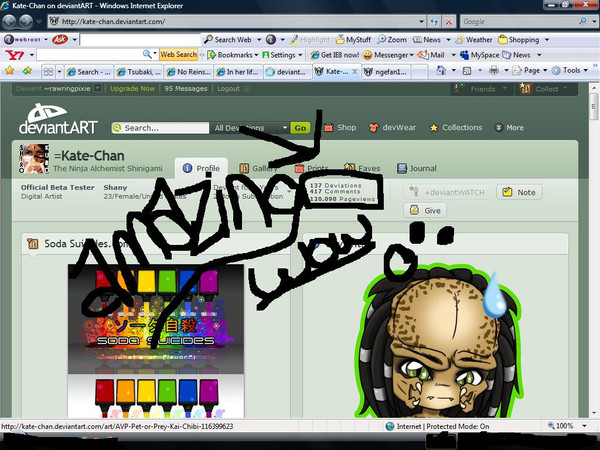
Task: Click the Mail toolbar button
Action: [431, 55]
